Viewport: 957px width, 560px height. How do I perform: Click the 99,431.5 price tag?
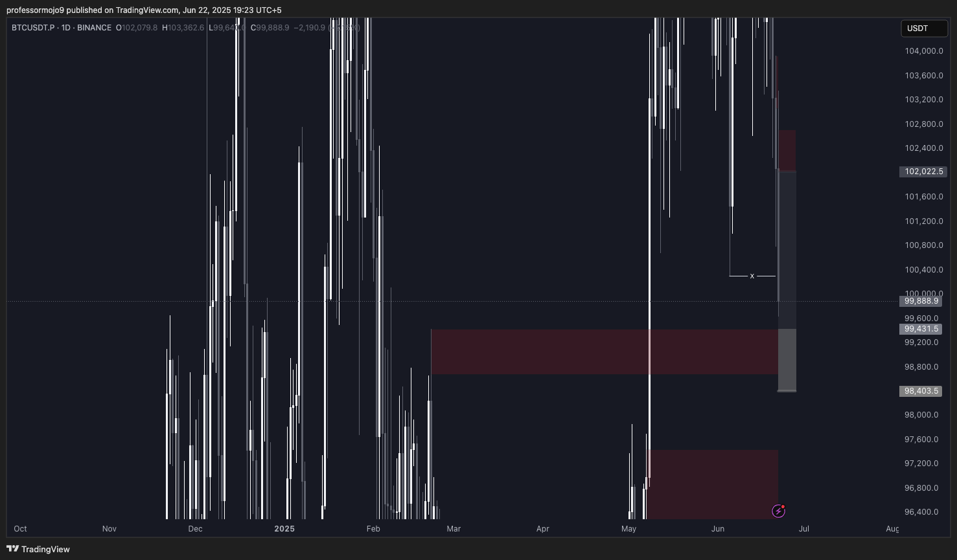click(x=921, y=329)
